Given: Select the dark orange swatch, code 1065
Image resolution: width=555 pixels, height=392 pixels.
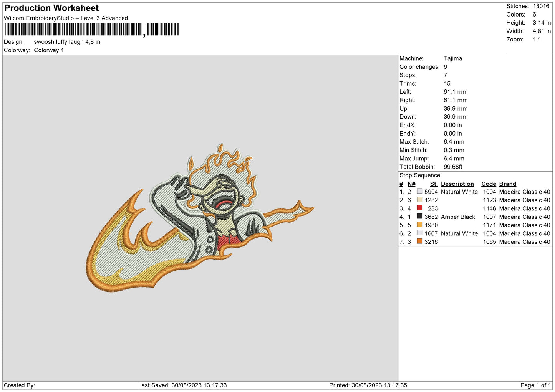Looking at the screenshot, I should tap(420, 241).
